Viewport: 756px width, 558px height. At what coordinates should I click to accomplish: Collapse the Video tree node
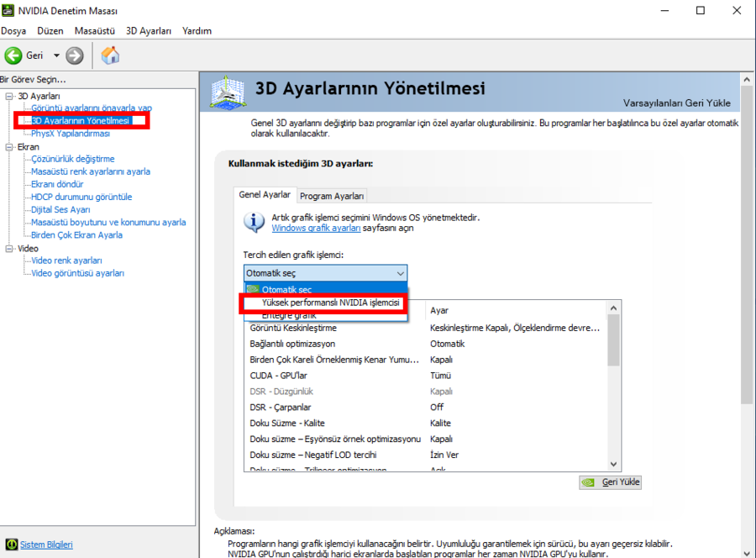click(x=8, y=249)
